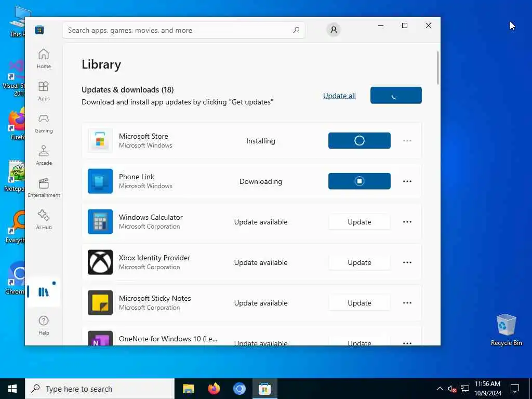532x399 pixels.
Task: Go to the Apps section
Action: [44, 91]
